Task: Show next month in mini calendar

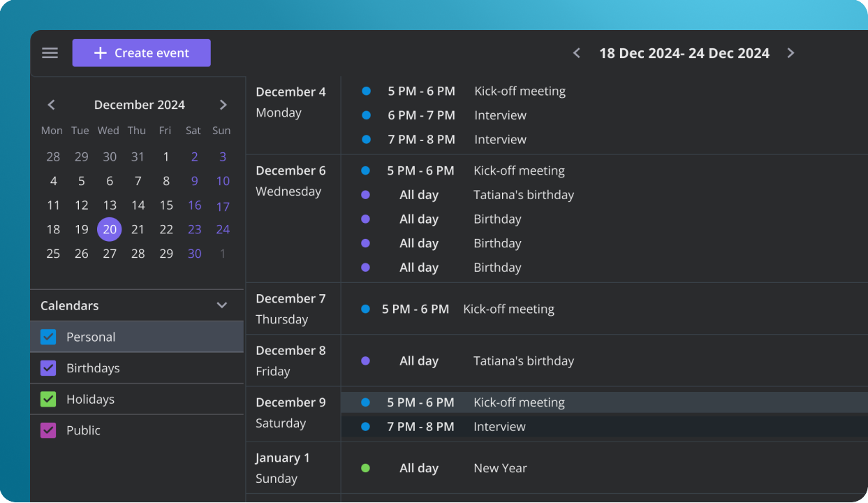Action: point(223,105)
